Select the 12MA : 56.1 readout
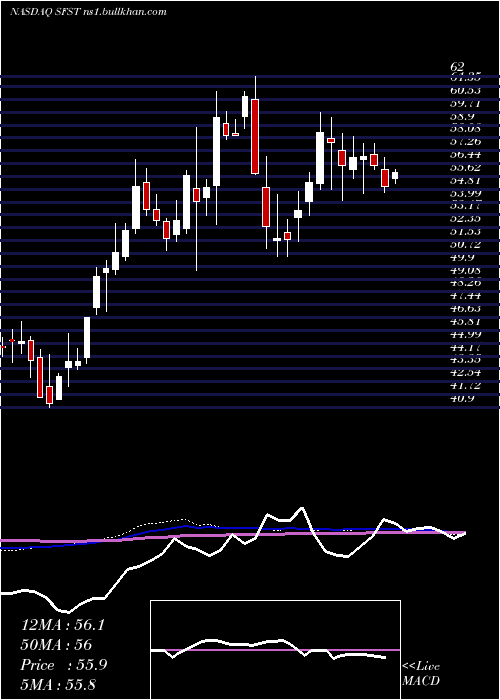500x700 pixels. coord(62,625)
